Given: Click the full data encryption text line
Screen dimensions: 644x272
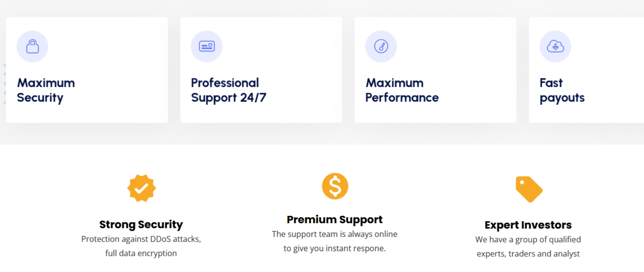Looking at the screenshot, I should [x=141, y=253].
